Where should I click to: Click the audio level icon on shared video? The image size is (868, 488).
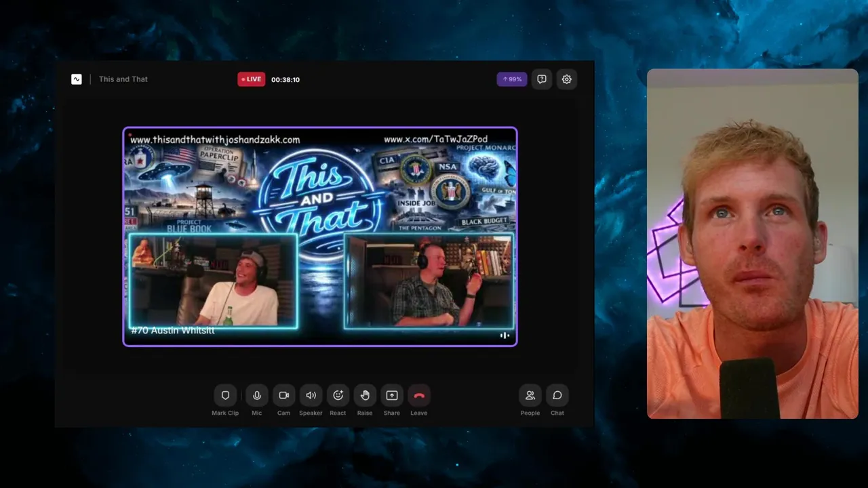505,335
